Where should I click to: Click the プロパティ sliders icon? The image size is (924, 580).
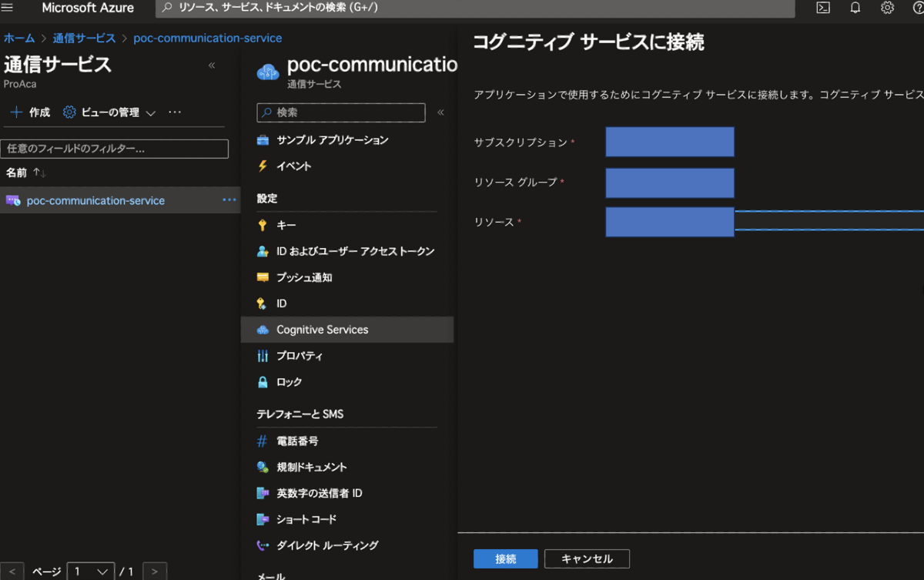pos(263,356)
